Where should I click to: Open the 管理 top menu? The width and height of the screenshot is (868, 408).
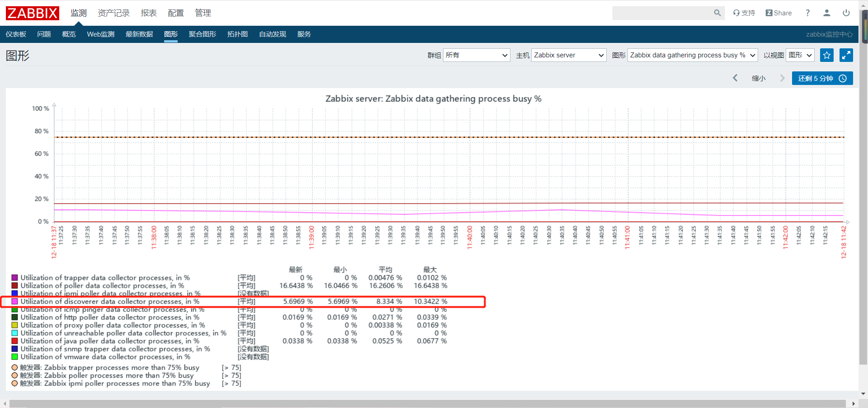[203, 13]
